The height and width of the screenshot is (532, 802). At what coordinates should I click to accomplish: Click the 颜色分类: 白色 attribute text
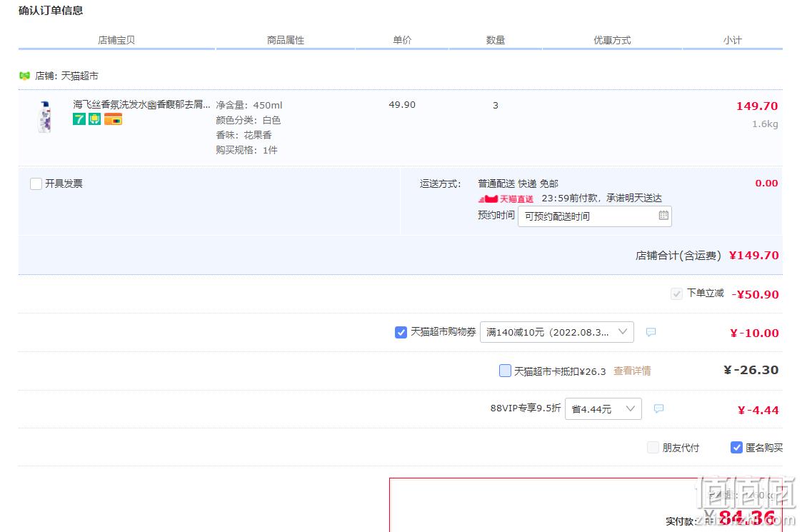[248, 120]
